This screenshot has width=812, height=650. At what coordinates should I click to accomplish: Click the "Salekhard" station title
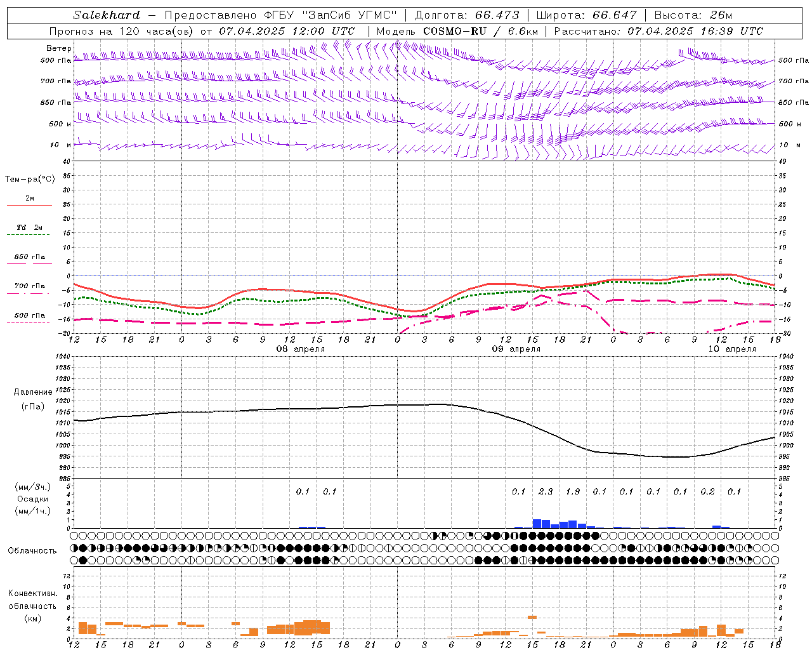[x=107, y=15]
